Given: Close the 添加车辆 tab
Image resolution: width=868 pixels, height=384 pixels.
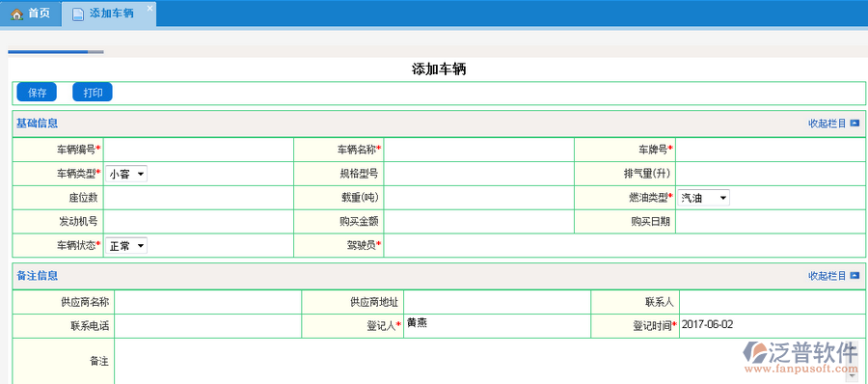Looking at the screenshot, I should 149,9.
